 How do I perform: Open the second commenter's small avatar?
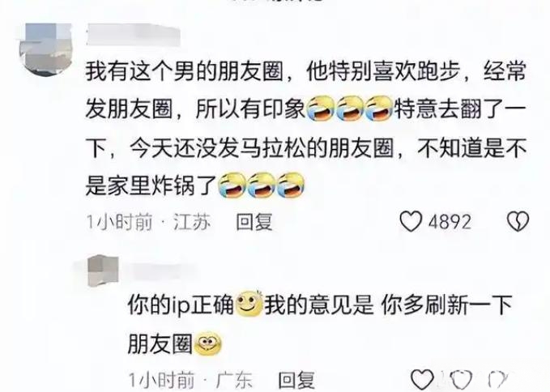103,271
